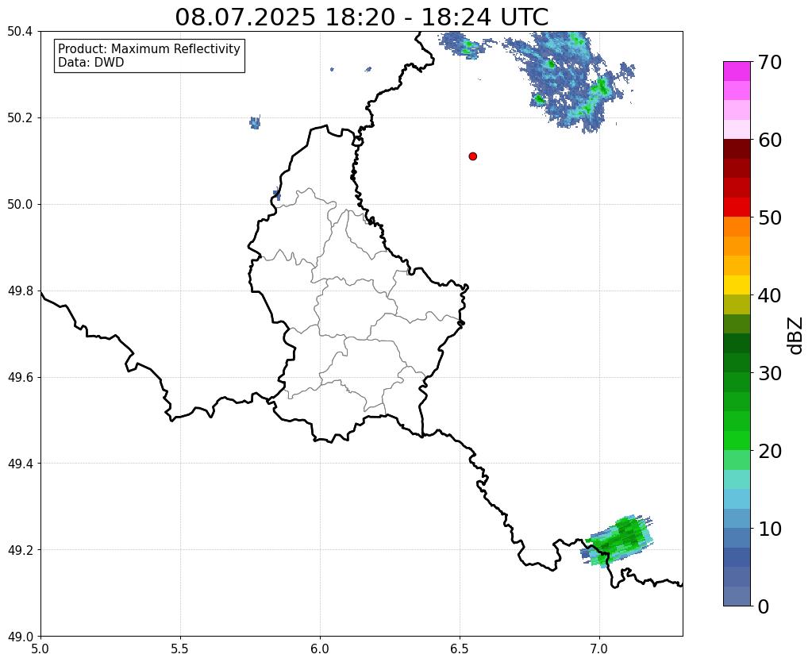Image resolution: width=812 pixels, height=662 pixels.
Task: Click the latitude axis label "50.2"
Action: pos(20,118)
